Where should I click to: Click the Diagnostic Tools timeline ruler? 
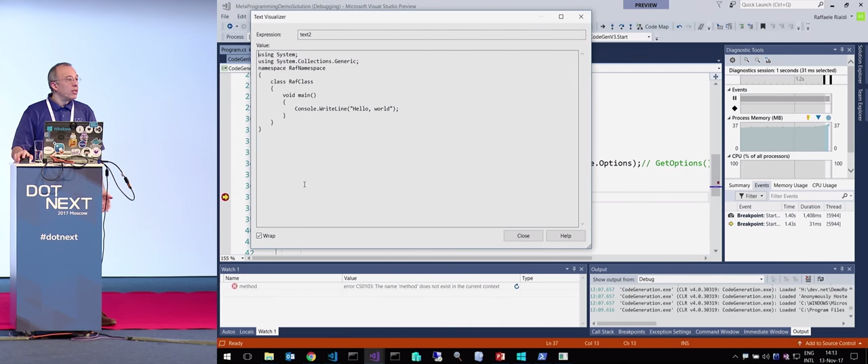(785, 80)
